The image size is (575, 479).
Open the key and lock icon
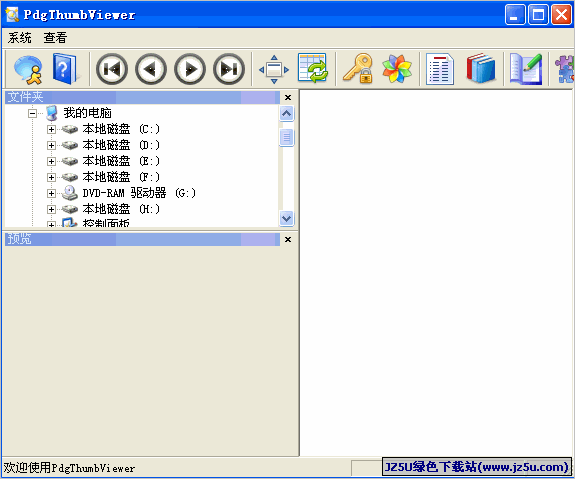[358, 69]
